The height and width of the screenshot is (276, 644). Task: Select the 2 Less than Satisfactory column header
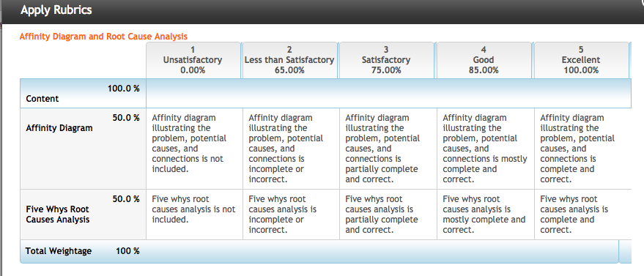(x=289, y=60)
